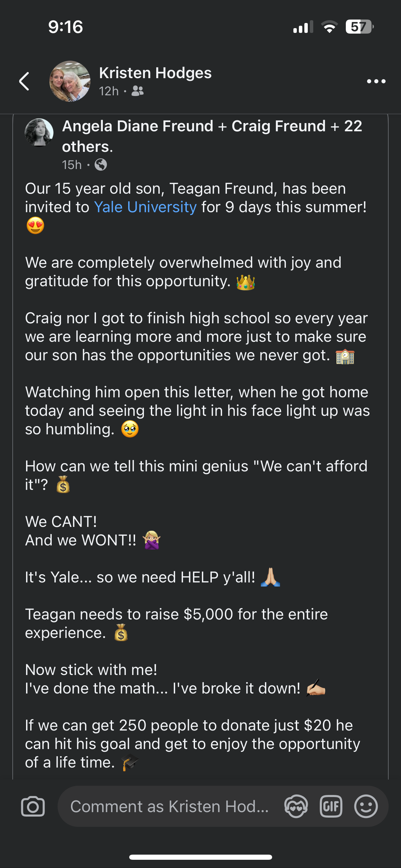
Task: Tap the 12h share timestamp
Action: coord(109,91)
